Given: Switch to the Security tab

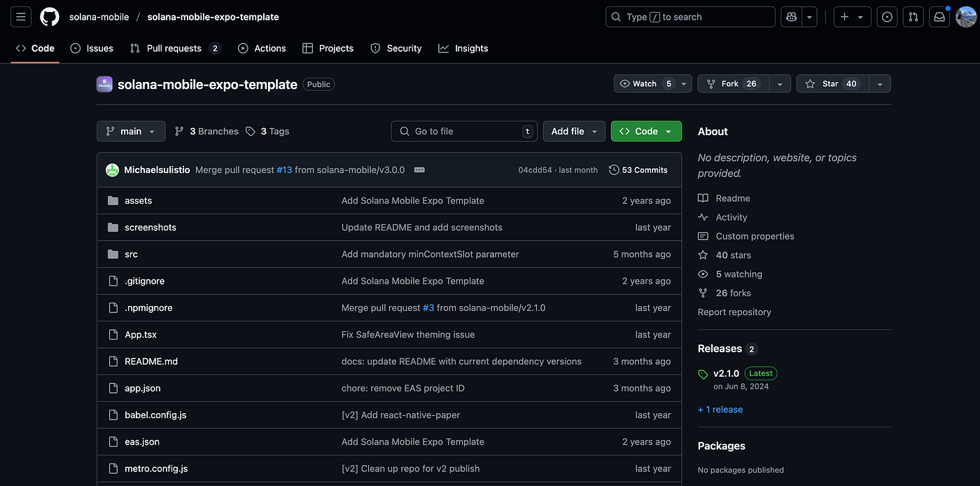Looking at the screenshot, I should point(395,48).
